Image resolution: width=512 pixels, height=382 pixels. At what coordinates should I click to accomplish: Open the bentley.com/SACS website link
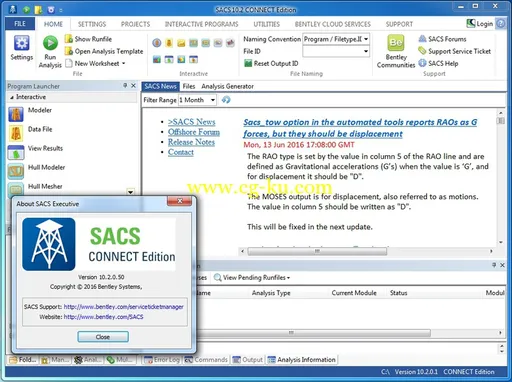point(103,317)
